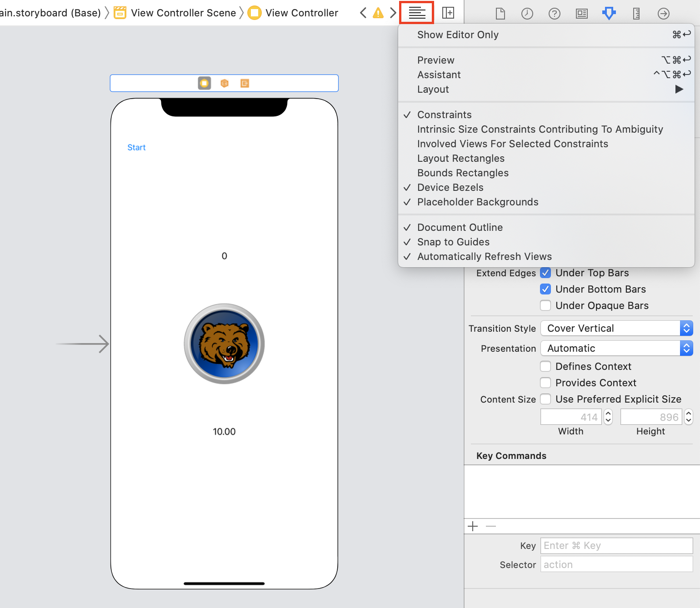Open the Connections inspector

click(x=664, y=14)
